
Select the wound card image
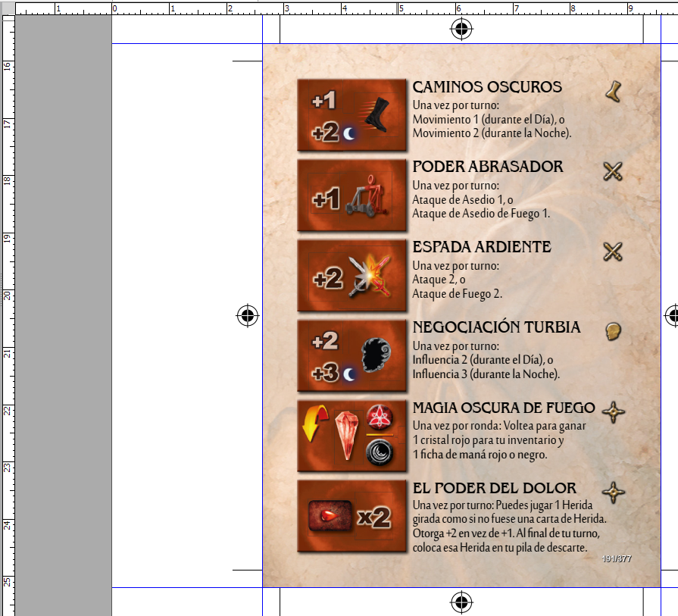tap(330, 515)
